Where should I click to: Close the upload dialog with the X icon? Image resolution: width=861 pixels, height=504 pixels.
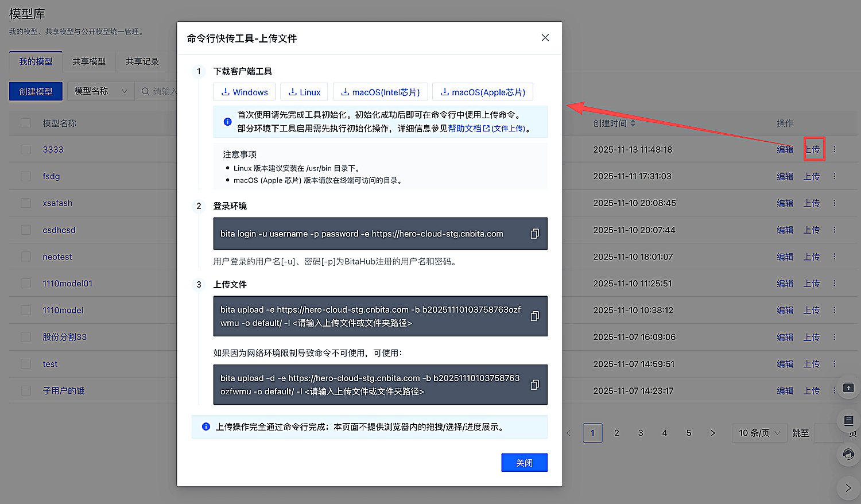click(x=545, y=38)
